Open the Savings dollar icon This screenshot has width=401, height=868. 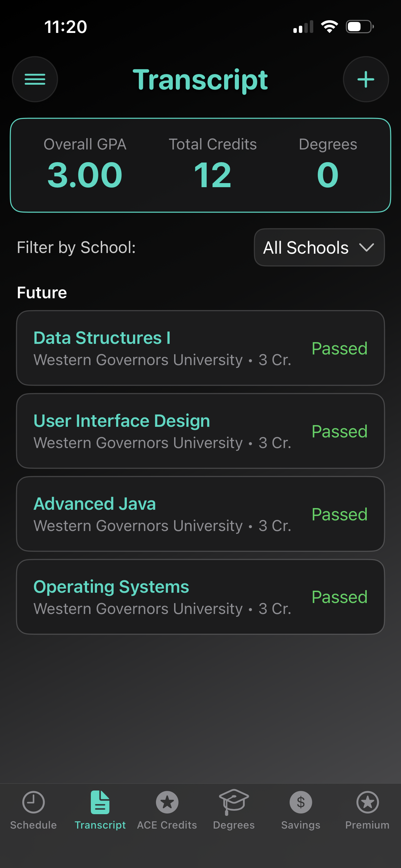(301, 802)
